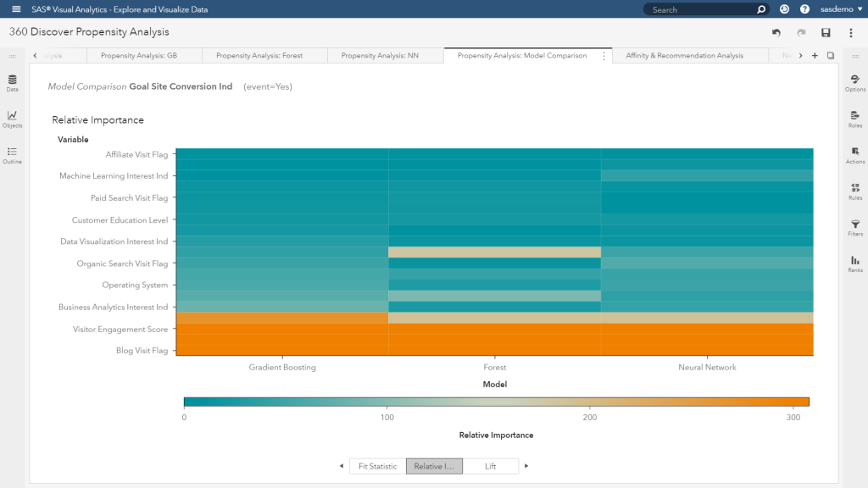Show the Outline panel
Image resolution: width=868 pixels, height=488 pixels.
pyautogui.click(x=11, y=152)
